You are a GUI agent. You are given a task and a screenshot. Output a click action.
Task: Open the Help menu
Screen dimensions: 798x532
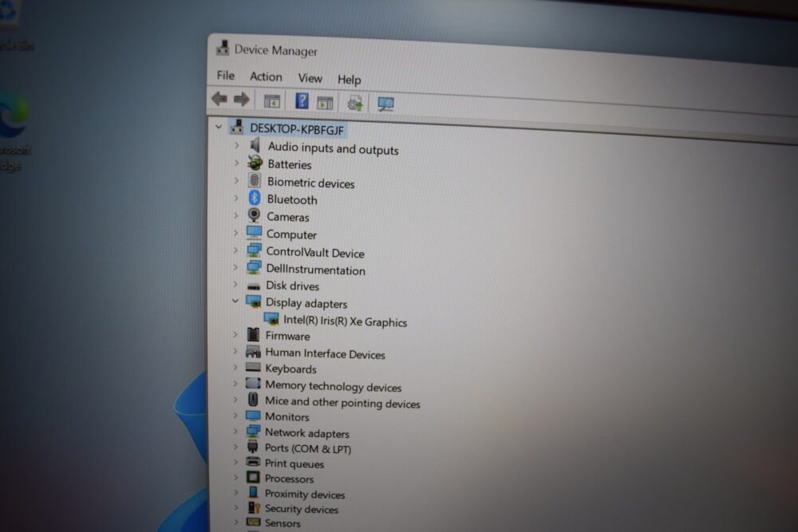tap(350, 80)
